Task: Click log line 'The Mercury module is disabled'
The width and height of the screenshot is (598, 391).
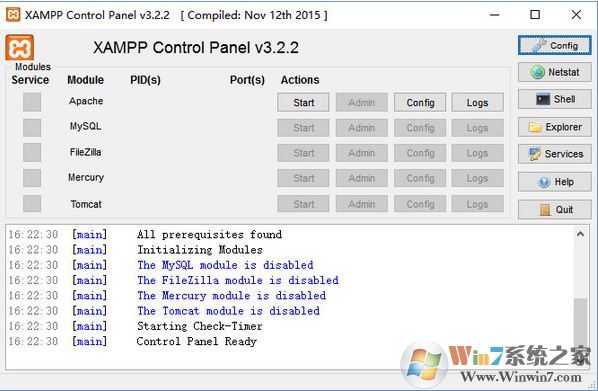Action: pyautogui.click(x=231, y=296)
